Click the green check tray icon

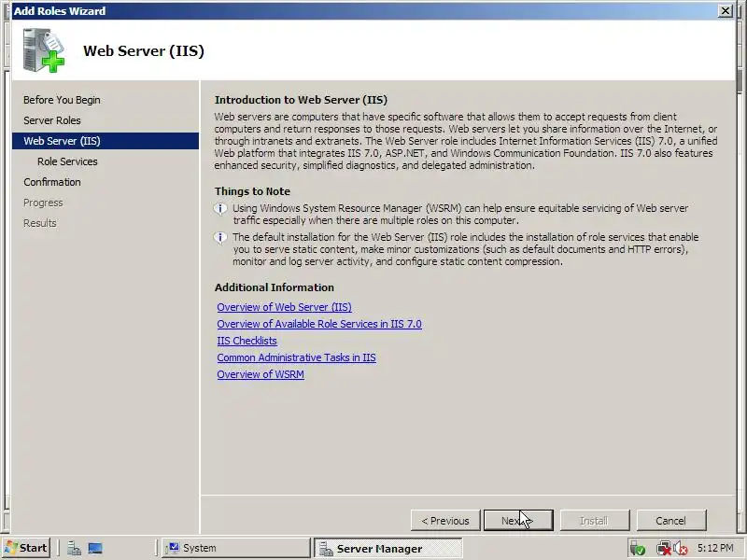click(638, 549)
